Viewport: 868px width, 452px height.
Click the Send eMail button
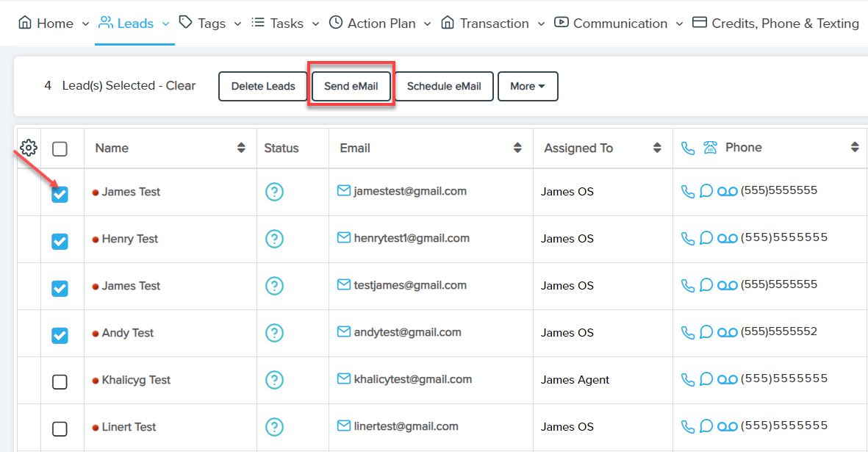point(351,86)
